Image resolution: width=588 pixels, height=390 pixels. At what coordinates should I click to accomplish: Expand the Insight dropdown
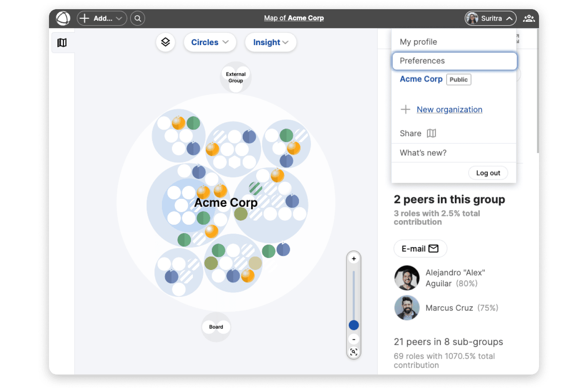click(270, 42)
